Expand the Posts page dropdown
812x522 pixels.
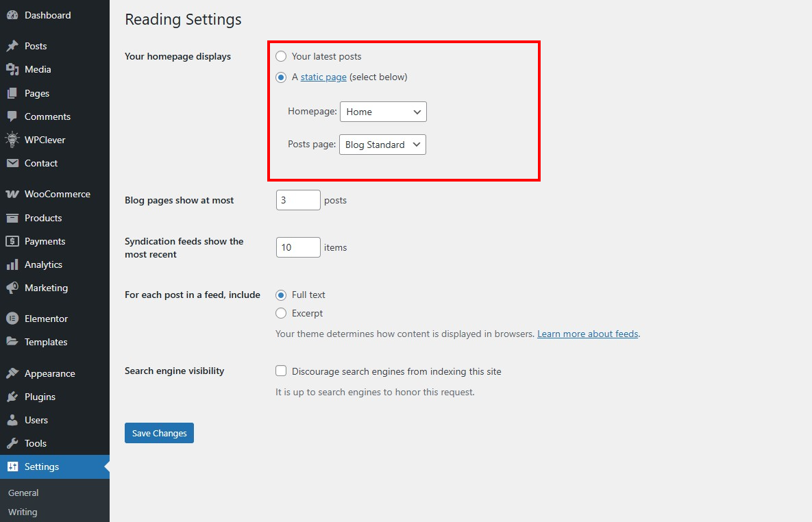click(x=382, y=145)
